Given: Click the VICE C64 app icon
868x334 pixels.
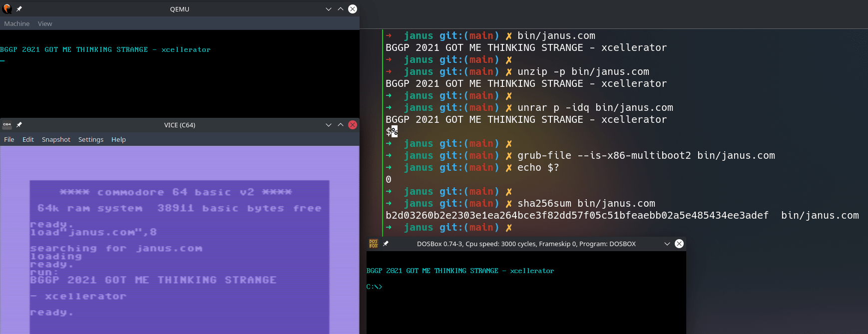Looking at the screenshot, I should [7, 124].
